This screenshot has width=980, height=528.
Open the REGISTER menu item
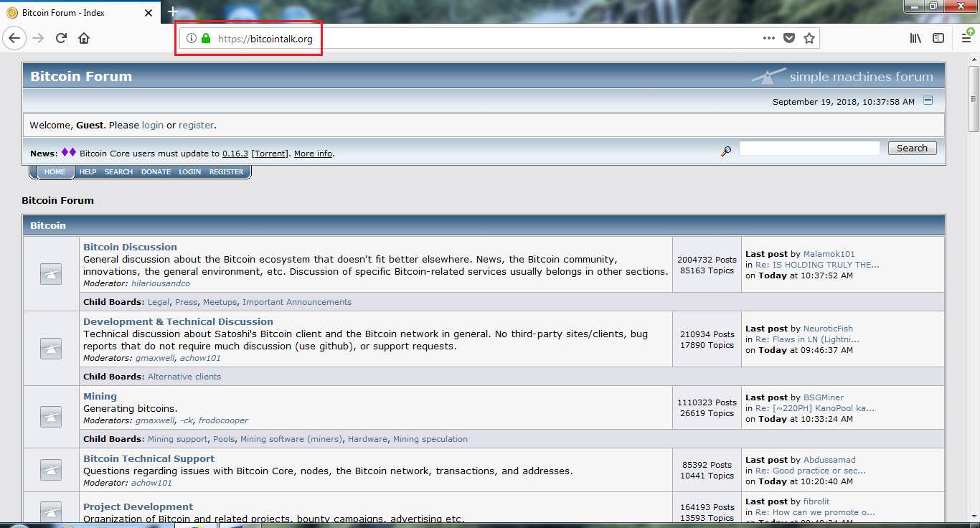[226, 172]
